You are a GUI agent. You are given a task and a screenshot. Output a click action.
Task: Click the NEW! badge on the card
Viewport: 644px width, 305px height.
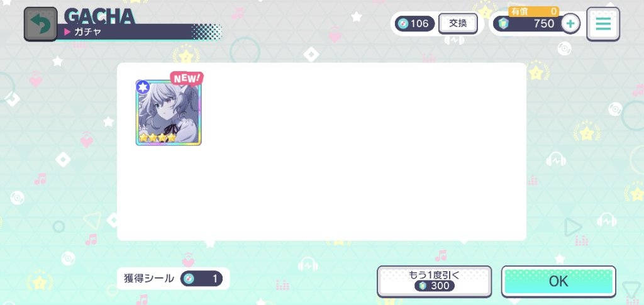click(187, 78)
